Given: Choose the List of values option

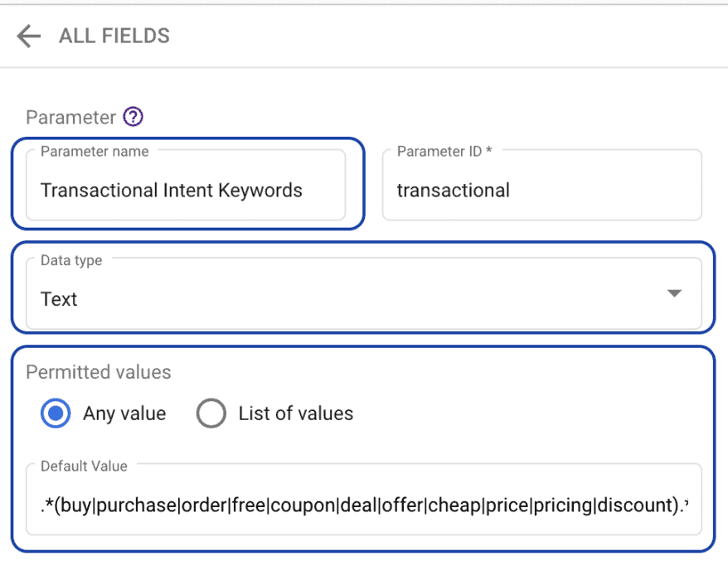Looking at the screenshot, I should (211, 413).
